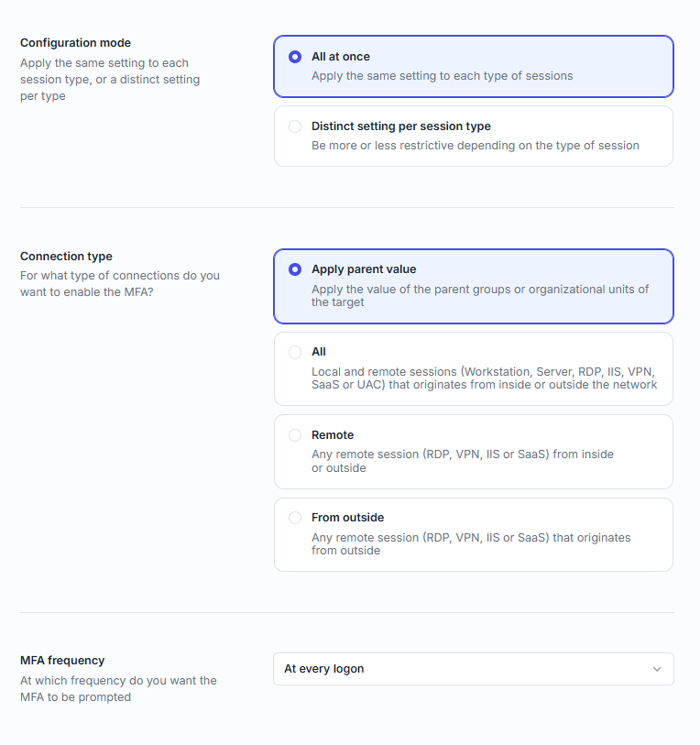The image size is (700, 745).
Task: Click 'Any remote session... from inside or outside' description
Action: coord(462,461)
